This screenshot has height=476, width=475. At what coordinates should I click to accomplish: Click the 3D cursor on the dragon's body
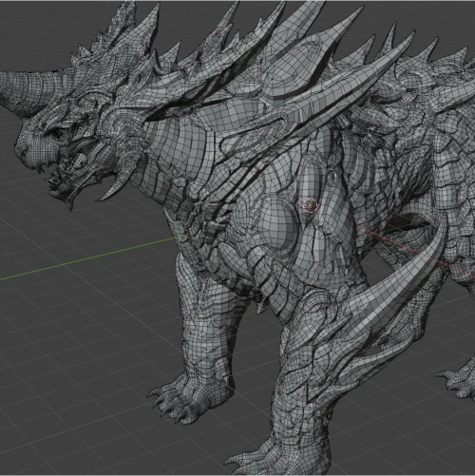tap(310, 205)
